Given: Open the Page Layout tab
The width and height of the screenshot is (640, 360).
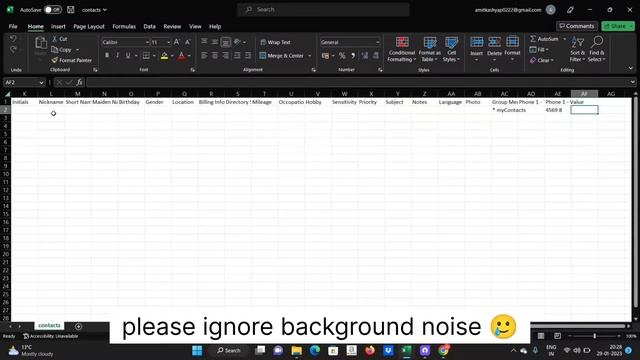Looking at the screenshot, I should coord(89,27).
